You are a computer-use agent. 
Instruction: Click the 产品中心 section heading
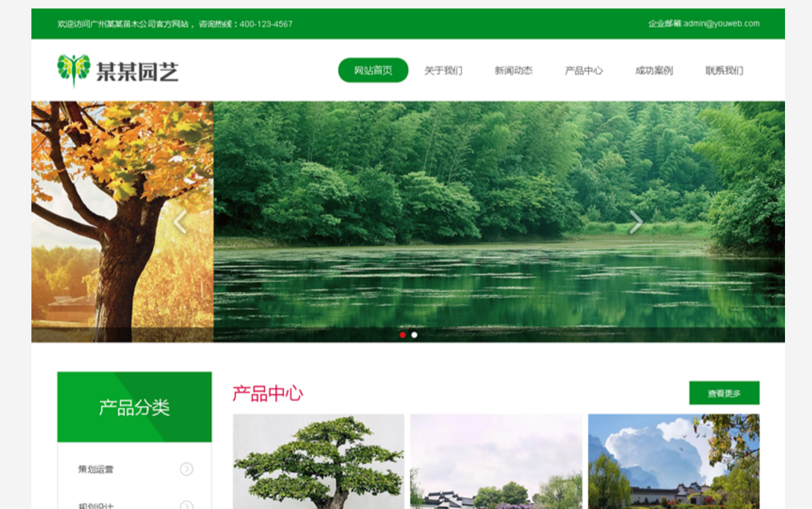[268, 393]
